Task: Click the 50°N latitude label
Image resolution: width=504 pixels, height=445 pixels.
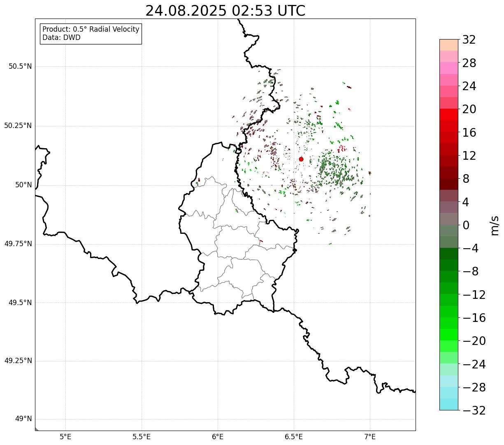Action: click(x=23, y=185)
